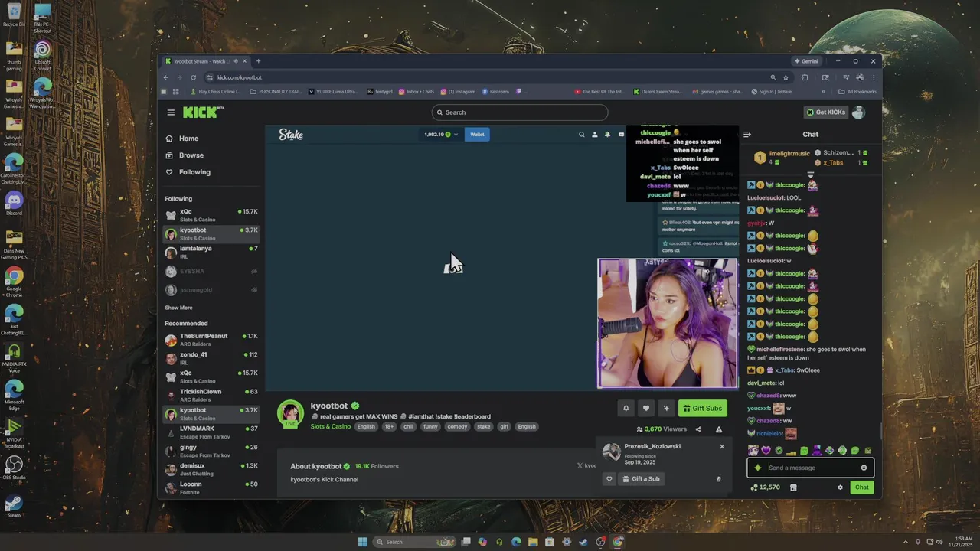The height and width of the screenshot is (551, 980).
Task: Collapse the chat panel
Action: 747,135
